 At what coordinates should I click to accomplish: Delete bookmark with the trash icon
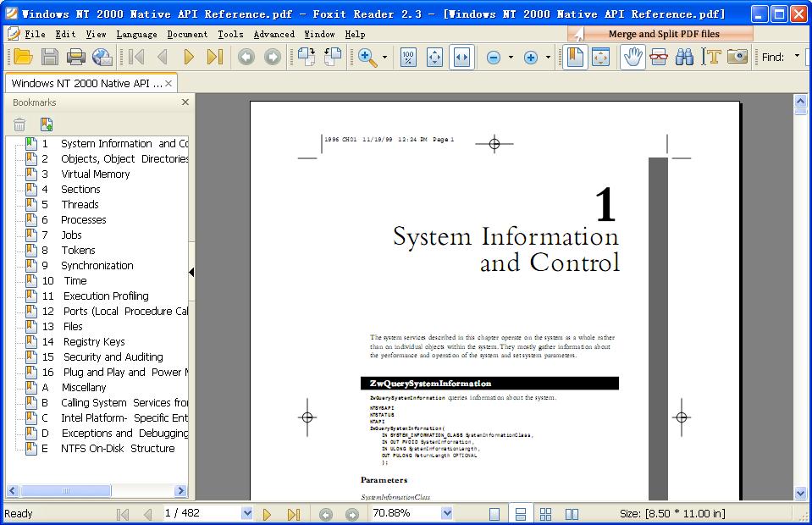pos(19,124)
